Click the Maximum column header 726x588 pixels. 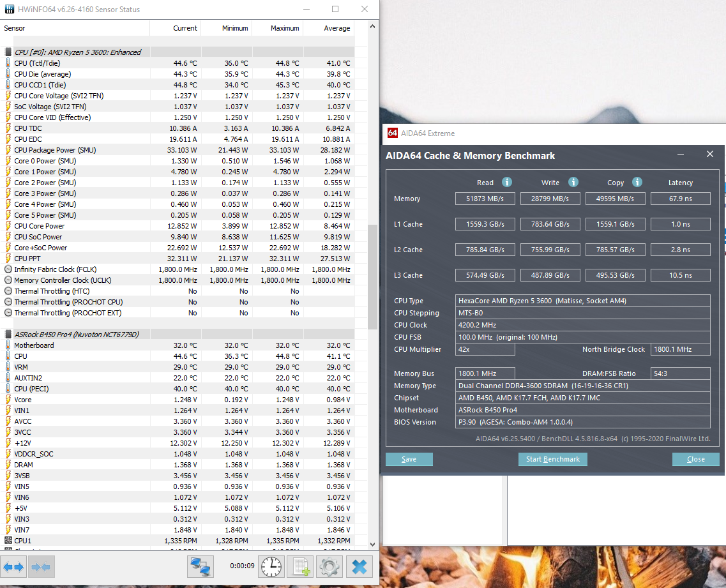point(278,28)
